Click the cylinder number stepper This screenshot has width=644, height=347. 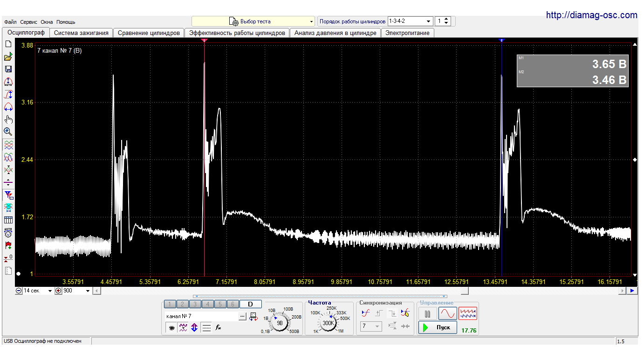point(446,21)
